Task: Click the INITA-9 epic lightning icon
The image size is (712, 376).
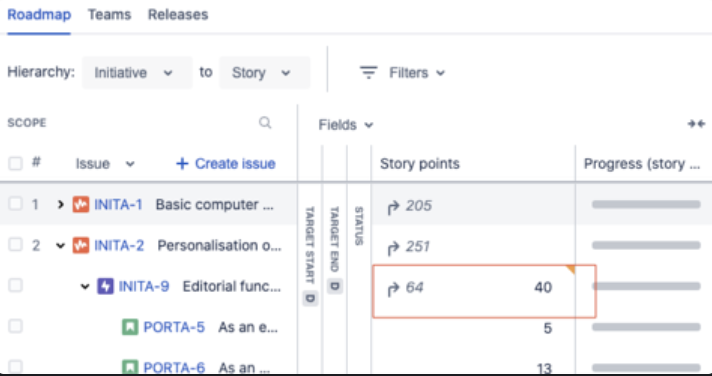Action: (105, 287)
